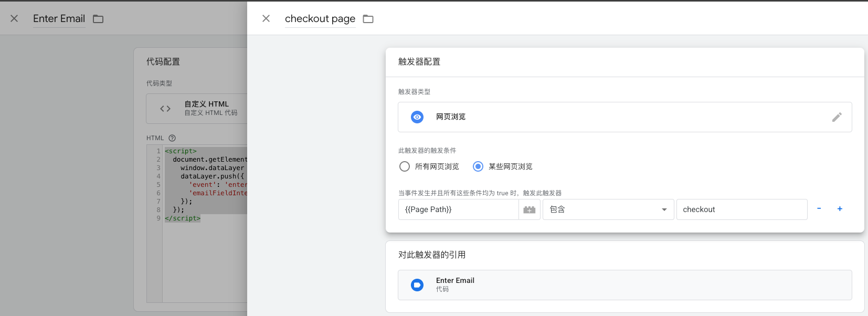Close the Enter Email tag editor
This screenshot has width=868, height=316.
(14, 18)
